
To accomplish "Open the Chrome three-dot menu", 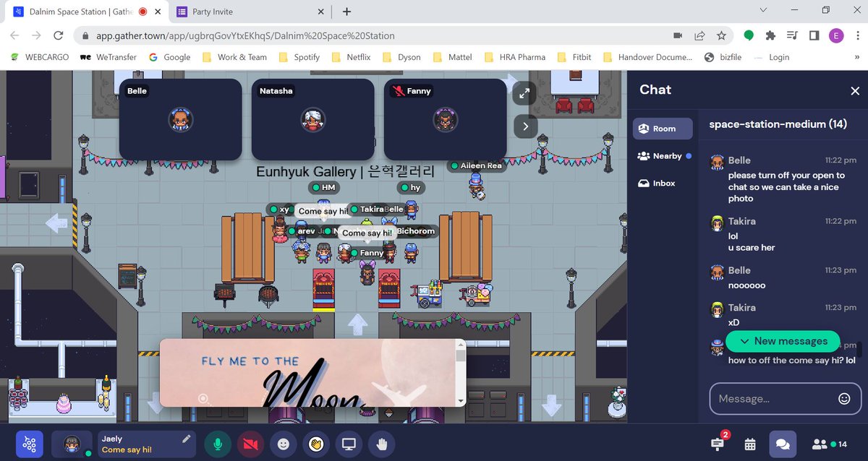I will (x=857, y=35).
